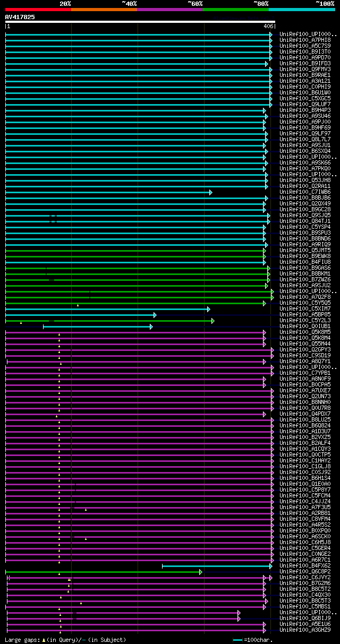Select the UniRef100_Q5JMT5 label
Viewport: 340px width, 644px height.
[x=305, y=250]
